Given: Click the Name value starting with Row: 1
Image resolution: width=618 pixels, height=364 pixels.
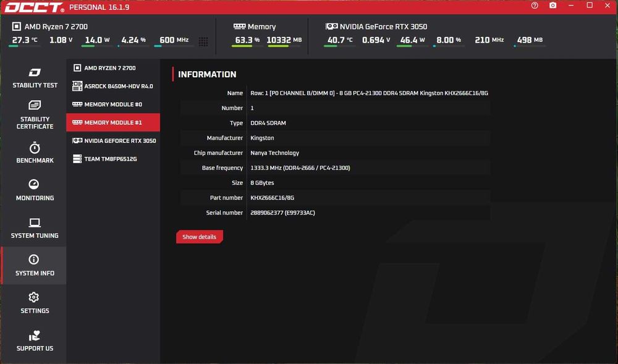Looking at the screenshot, I should click(x=369, y=93).
